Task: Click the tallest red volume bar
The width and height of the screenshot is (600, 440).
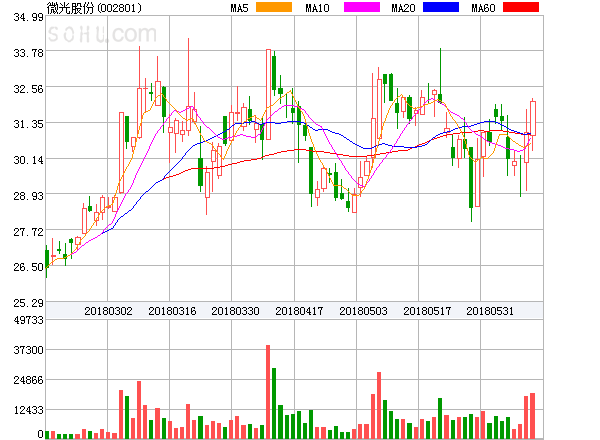Action: tap(268, 392)
